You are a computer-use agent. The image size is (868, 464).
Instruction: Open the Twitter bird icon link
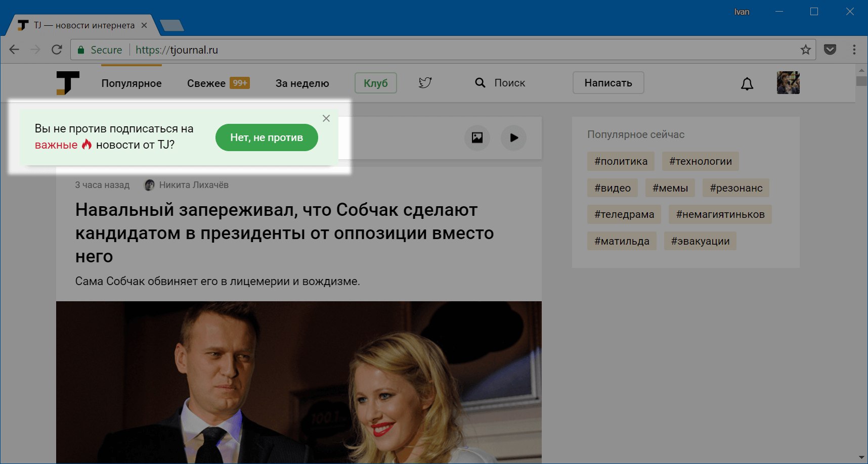(x=425, y=82)
